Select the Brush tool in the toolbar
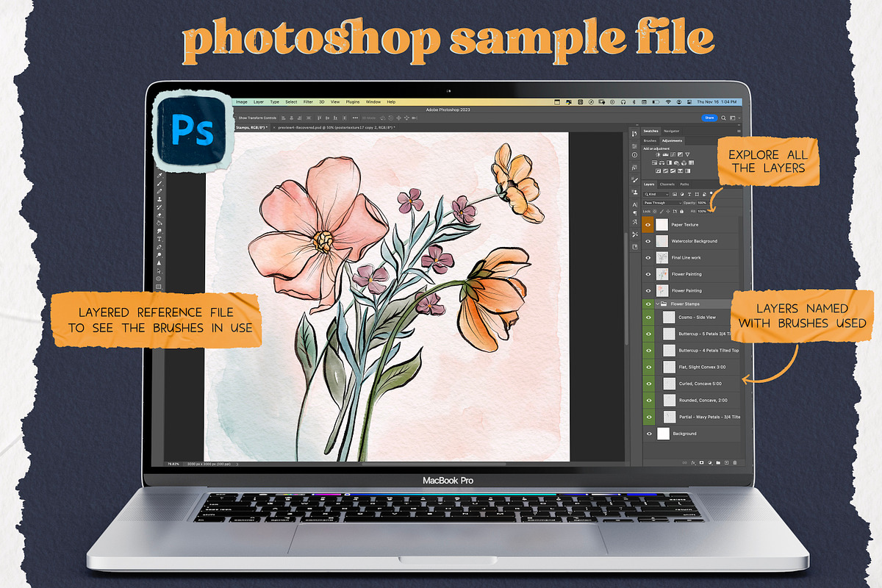This screenshot has height=588, width=882. click(x=159, y=183)
